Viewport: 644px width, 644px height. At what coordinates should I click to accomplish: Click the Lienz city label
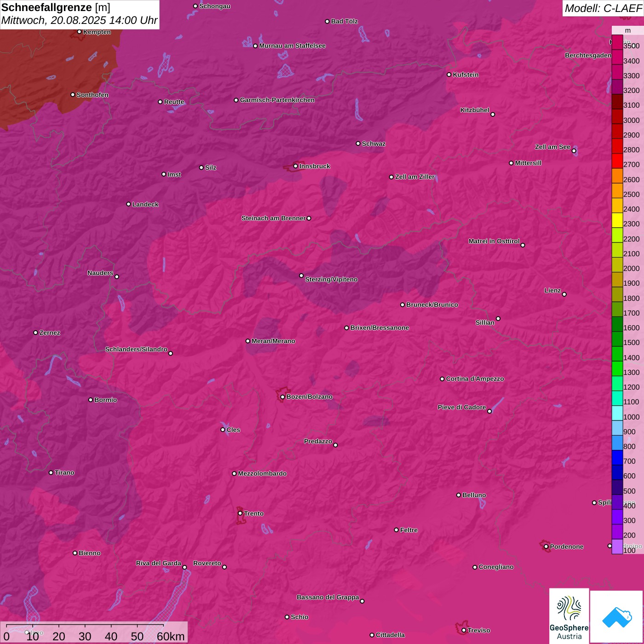(552, 290)
